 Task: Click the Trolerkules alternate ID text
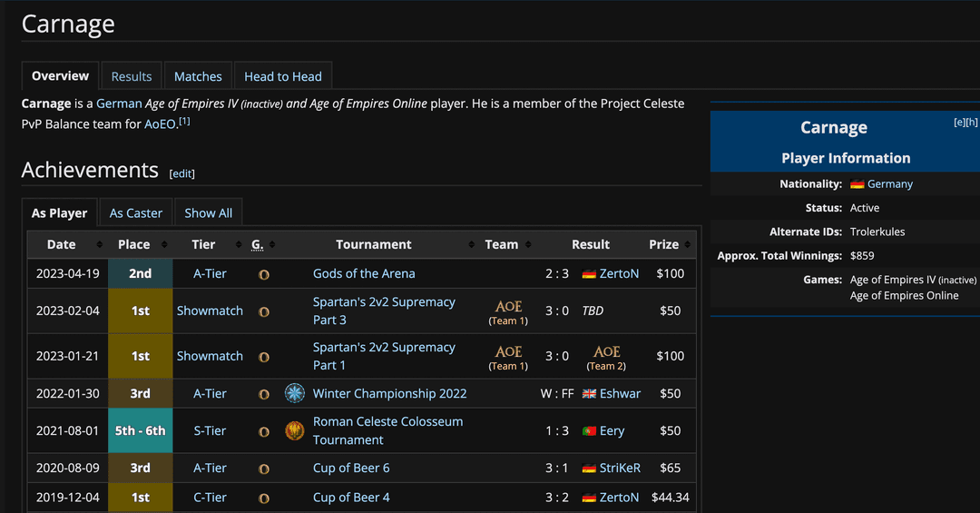877,232
